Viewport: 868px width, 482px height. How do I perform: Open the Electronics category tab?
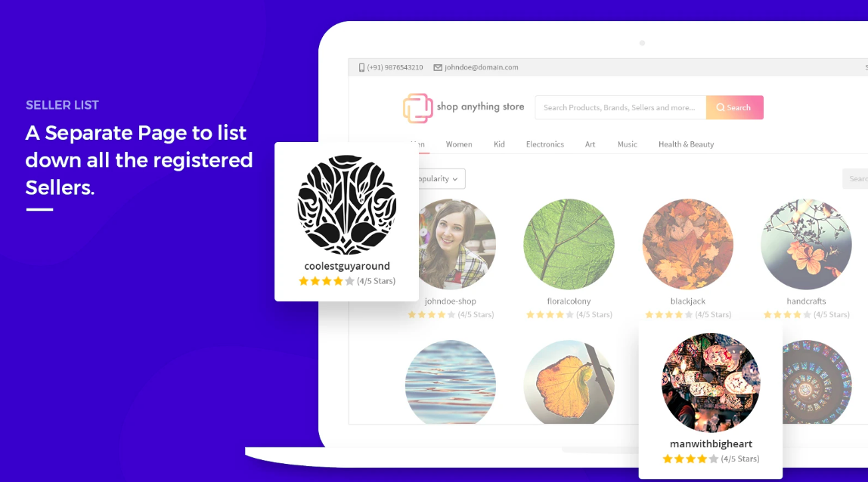pos(544,144)
